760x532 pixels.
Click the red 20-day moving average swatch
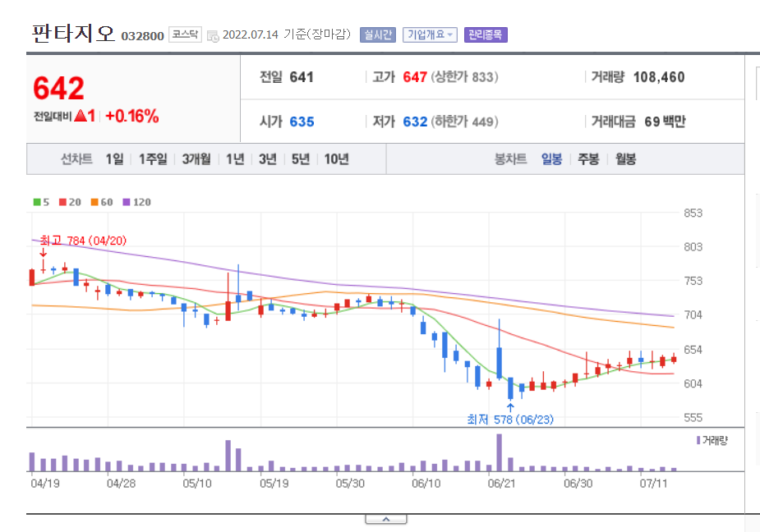click(62, 202)
